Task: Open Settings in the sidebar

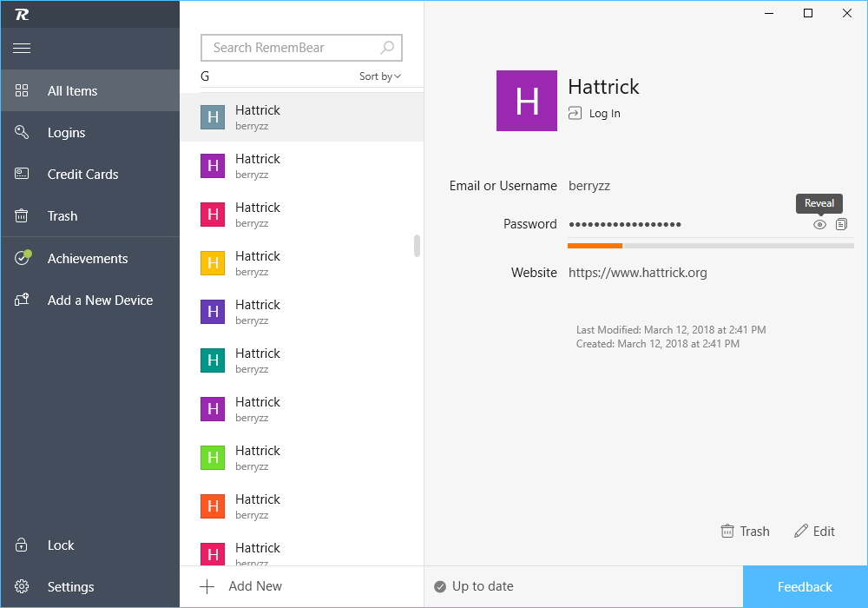Action: [70, 587]
